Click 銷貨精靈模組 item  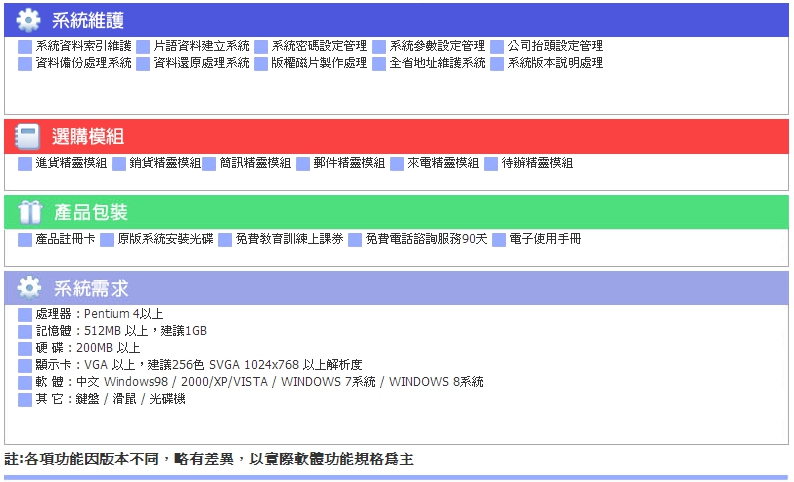(x=165, y=163)
